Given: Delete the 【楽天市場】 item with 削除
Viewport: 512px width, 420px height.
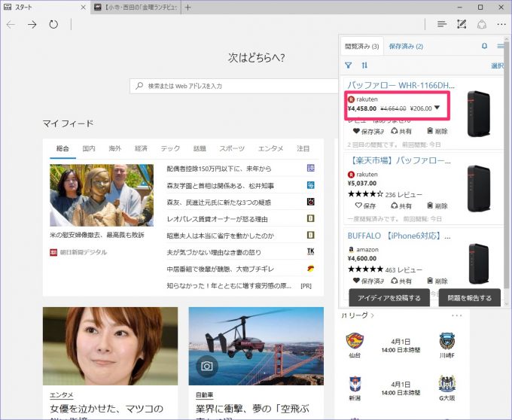Looking at the screenshot, I should (437, 206).
